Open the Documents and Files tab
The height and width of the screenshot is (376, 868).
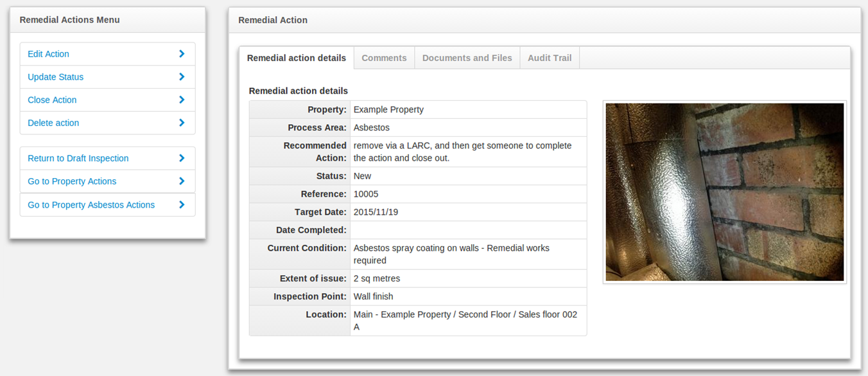point(467,58)
